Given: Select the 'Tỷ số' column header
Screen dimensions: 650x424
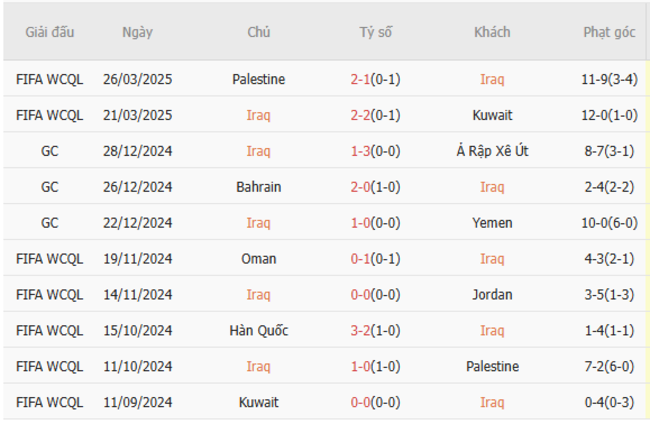Looking at the screenshot, I should (x=376, y=32).
